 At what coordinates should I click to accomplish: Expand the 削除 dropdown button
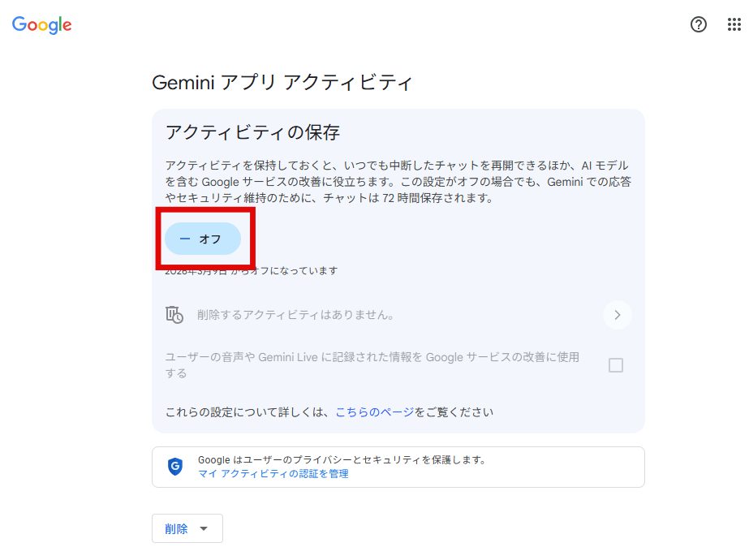[187, 528]
